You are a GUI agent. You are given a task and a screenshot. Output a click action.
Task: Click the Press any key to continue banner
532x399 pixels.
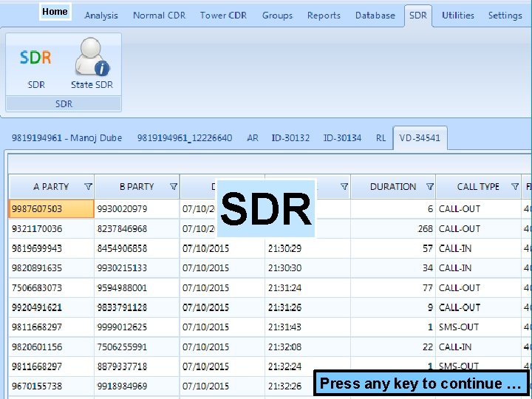pyautogui.click(x=421, y=383)
